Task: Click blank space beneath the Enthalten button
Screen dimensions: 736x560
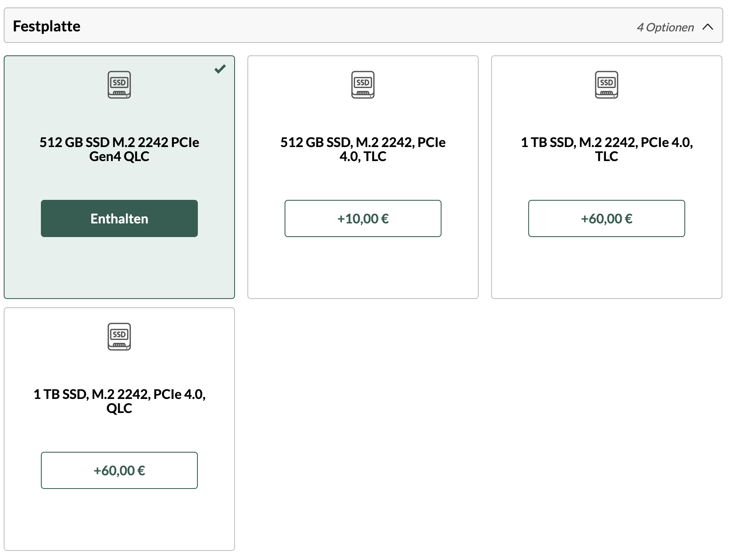Action: tap(119, 268)
